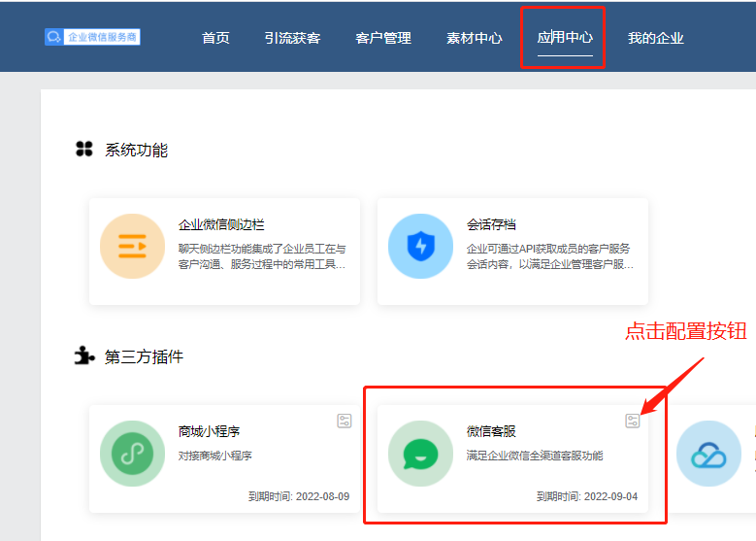Click the green 微信客服 chat icon

click(420, 454)
